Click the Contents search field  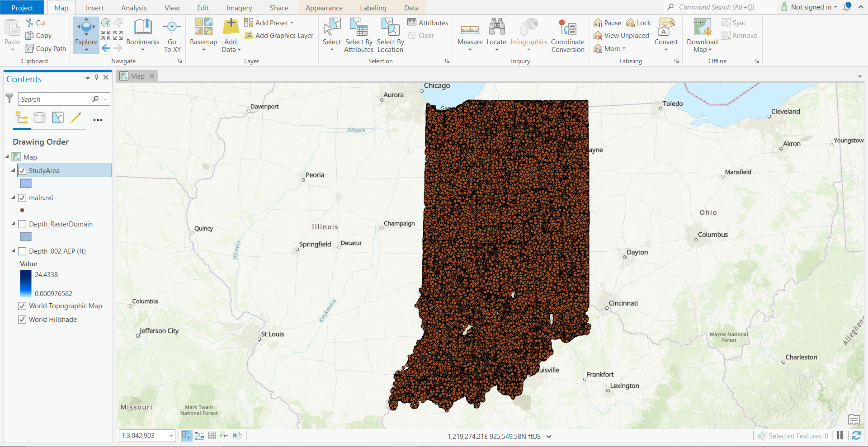[64, 99]
